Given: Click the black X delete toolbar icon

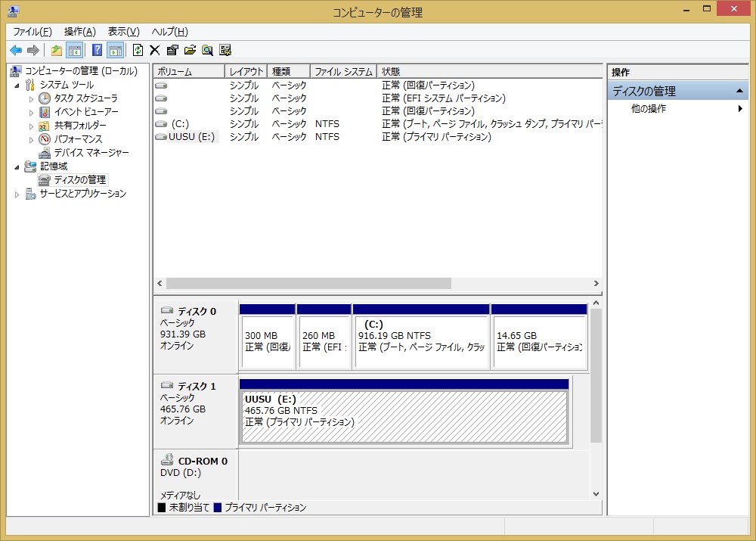Looking at the screenshot, I should [155, 50].
